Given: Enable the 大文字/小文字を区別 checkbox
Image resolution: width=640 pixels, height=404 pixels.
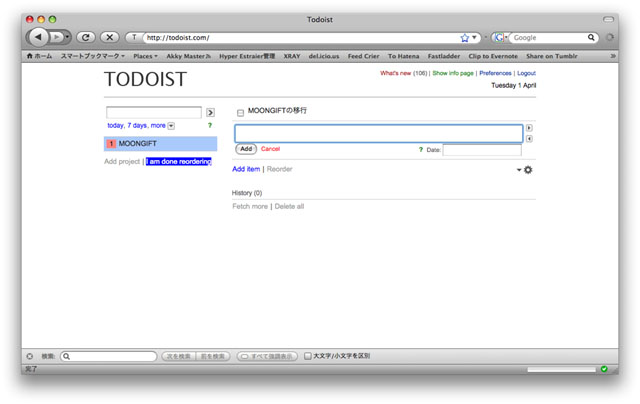Looking at the screenshot, I should (x=308, y=356).
